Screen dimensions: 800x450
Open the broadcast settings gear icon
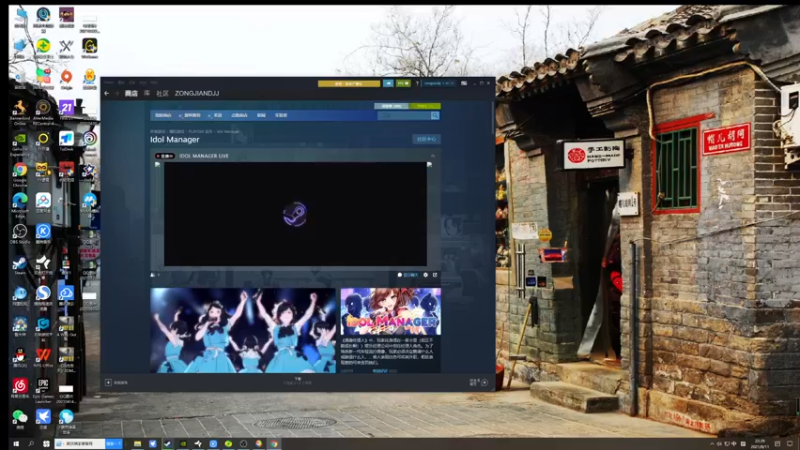(426, 275)
